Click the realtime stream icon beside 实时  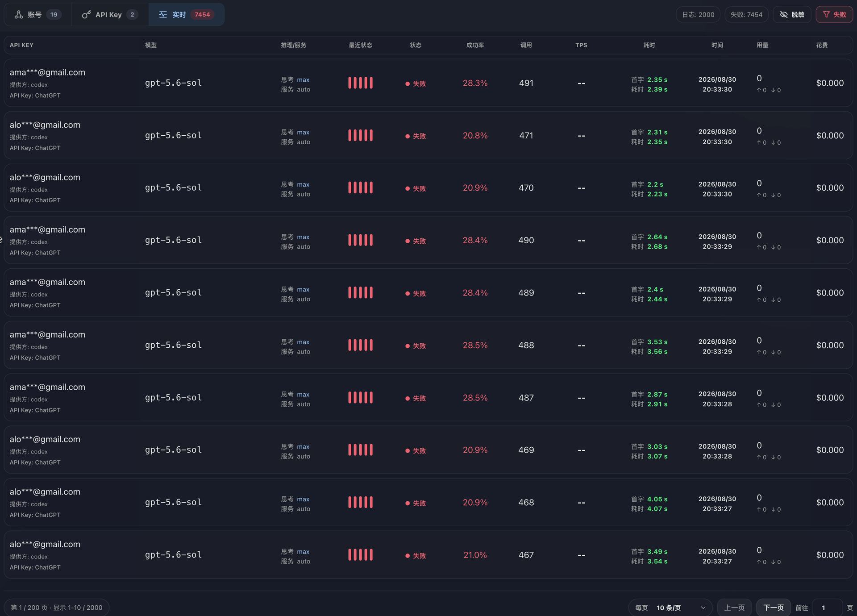pos(163,15)
